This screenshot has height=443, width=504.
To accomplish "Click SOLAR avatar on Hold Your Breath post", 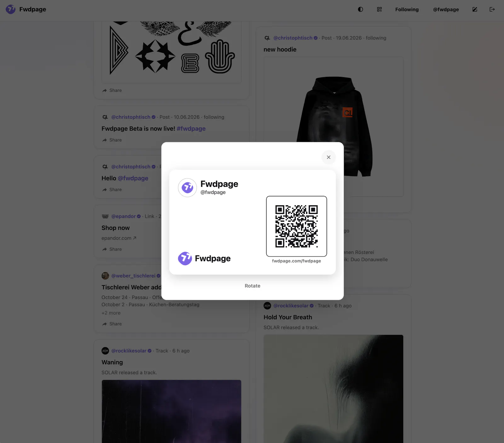I will pyautogui.click(x=267, y=306).
